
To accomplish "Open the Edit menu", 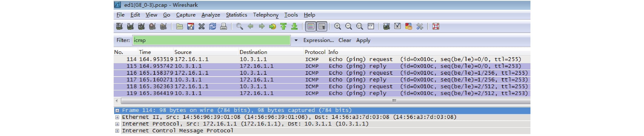I will pos(135,15).
